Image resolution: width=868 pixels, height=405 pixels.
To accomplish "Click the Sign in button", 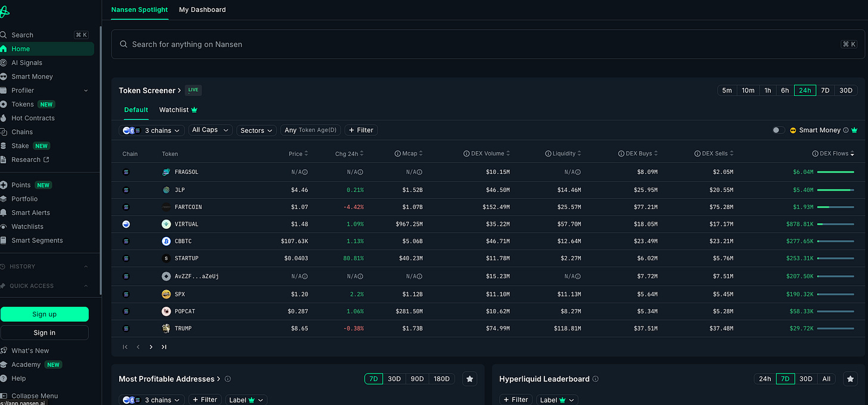I will click(45, 333).
